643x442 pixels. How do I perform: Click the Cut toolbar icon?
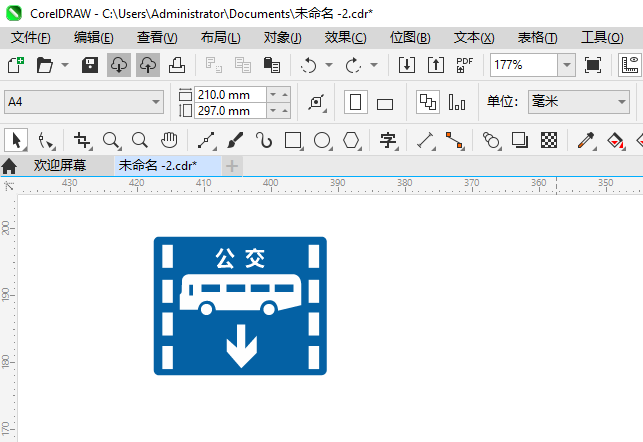(x=214, y=65)
